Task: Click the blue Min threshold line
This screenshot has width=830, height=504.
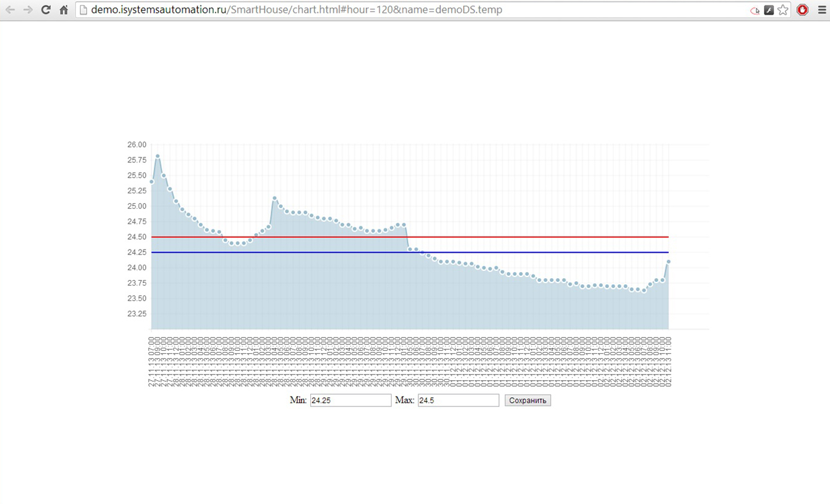Action: coord(410,252)
